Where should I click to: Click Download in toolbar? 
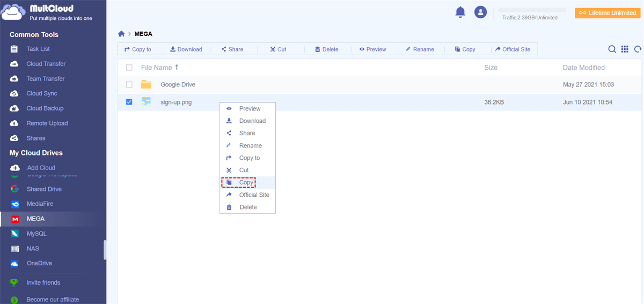tap(186, 49)
